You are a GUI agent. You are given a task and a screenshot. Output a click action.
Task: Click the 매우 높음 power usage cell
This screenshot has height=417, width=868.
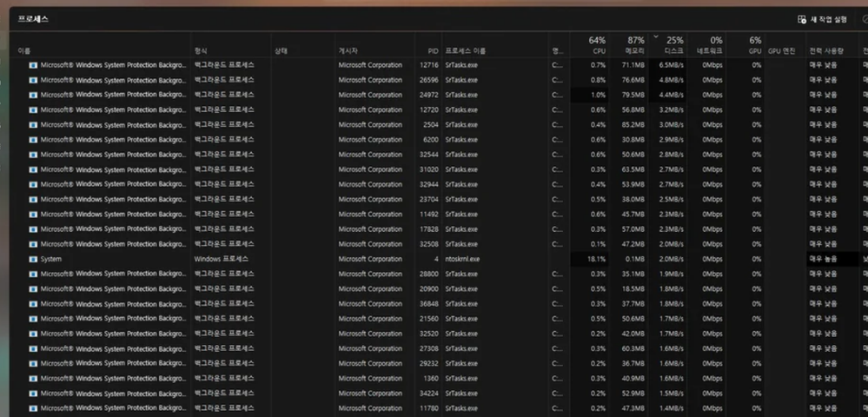pyautogui.click(x=823, y=259)
